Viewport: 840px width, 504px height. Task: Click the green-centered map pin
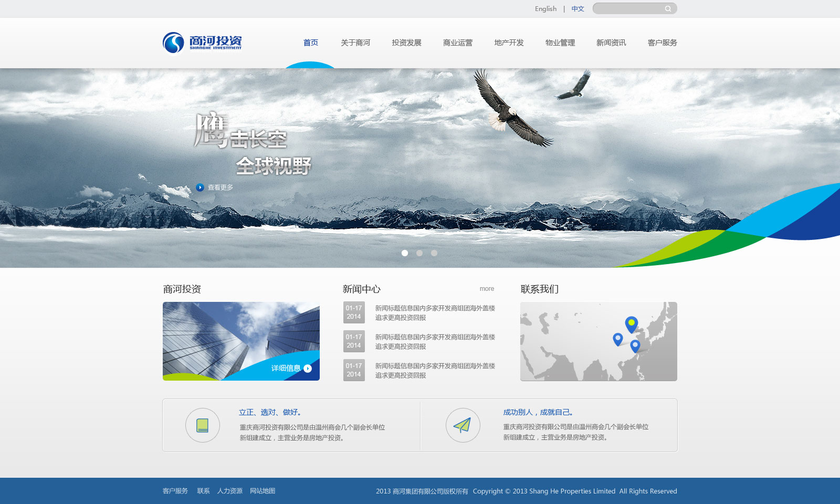(631, 323)
